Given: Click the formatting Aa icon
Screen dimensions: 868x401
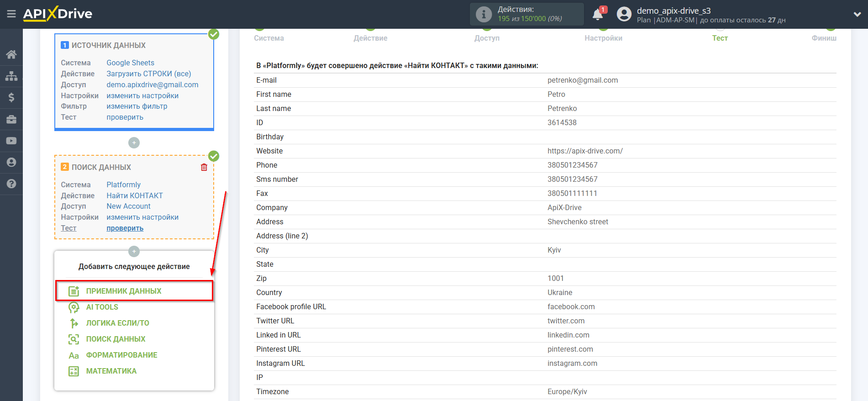Looking at the screenshot, I should (74, 355).
